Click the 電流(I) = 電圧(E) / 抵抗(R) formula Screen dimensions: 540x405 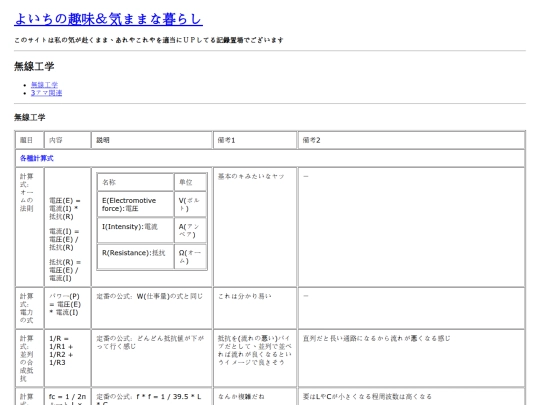64,239
